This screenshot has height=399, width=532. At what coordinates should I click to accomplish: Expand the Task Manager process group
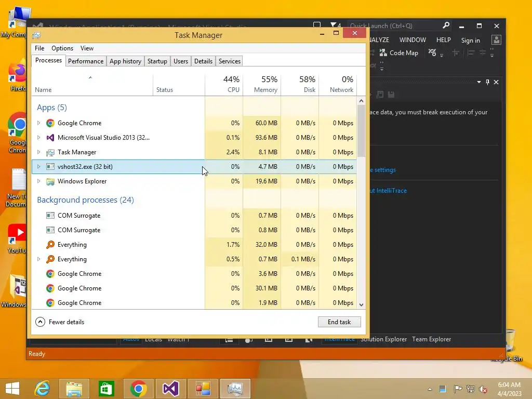point(38,152)
